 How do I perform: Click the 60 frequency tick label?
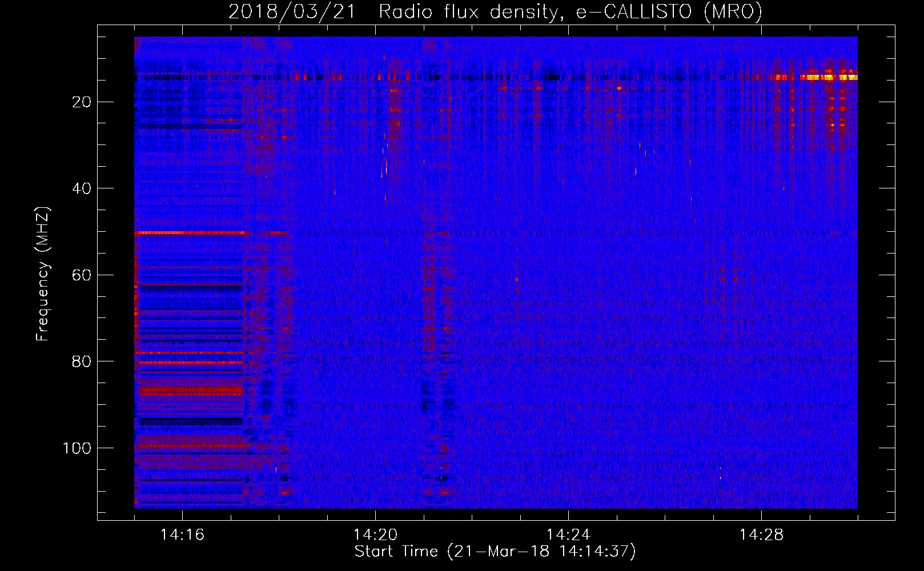point(82,275)
